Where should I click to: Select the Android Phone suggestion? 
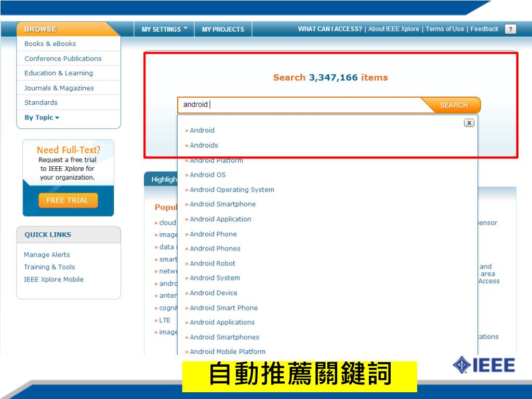213,234
